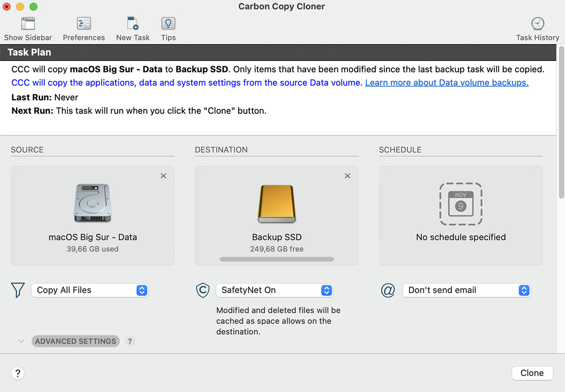Viewport: 565px width, 392px height.
Task: Open help next to Advanced Settings
Action: tap(130, 341)
